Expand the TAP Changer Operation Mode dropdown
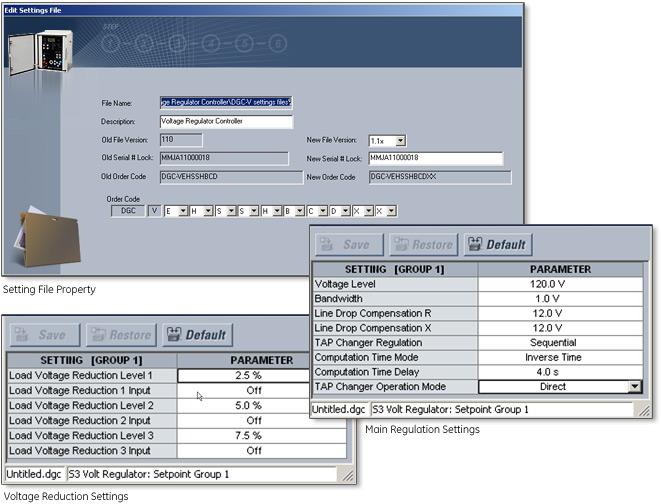This screenshot has width=661, height=504. [632, 385]
